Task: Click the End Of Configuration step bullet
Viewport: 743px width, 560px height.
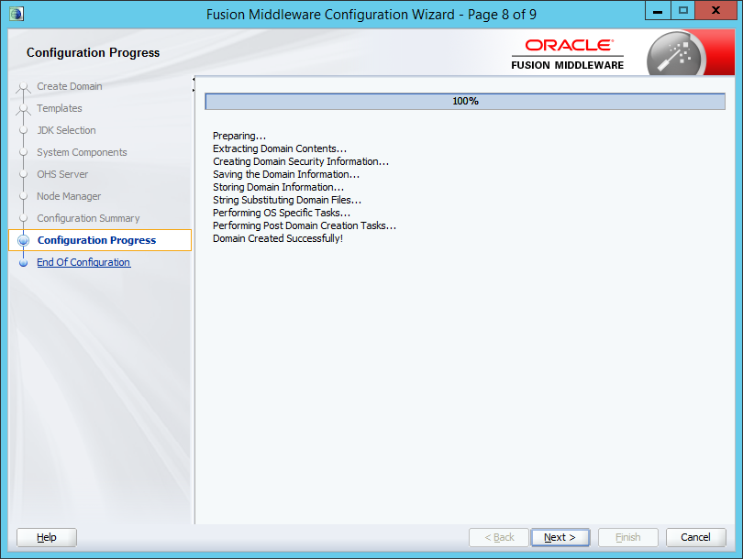Action: 24,263
